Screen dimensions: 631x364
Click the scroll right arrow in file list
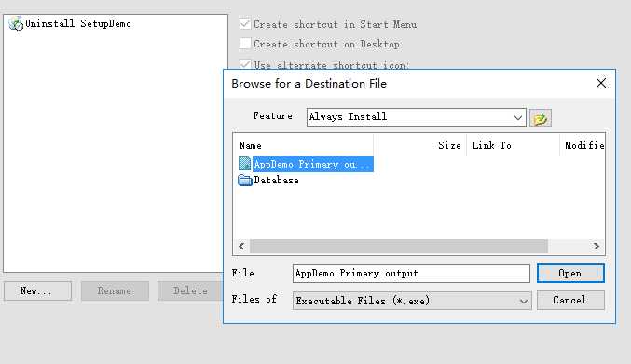coord(597,246)
